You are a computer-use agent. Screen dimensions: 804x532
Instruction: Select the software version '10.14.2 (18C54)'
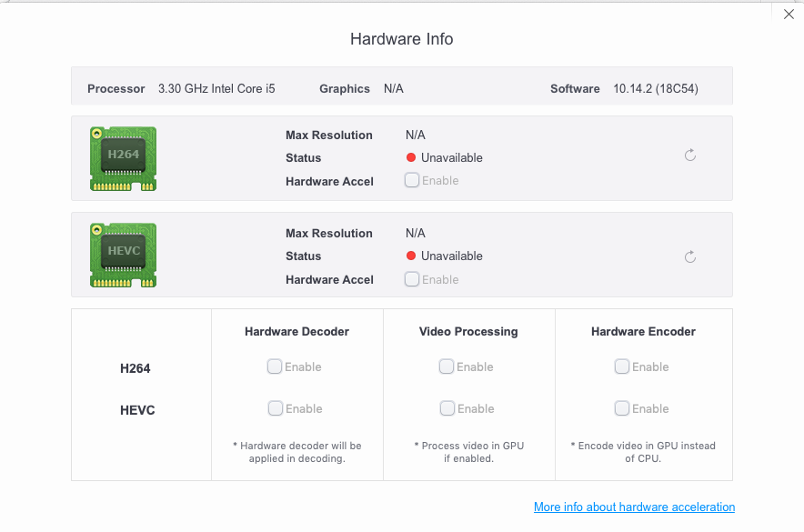656,89
